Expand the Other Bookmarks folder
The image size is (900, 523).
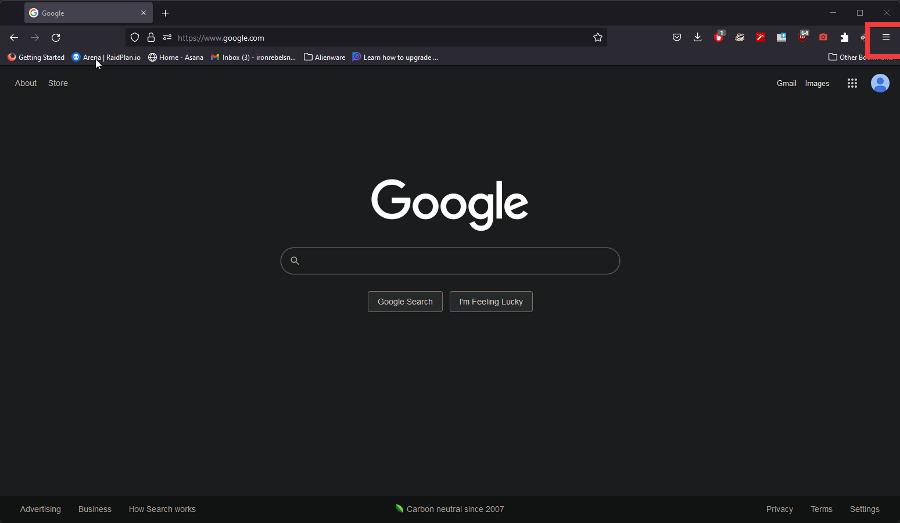(x=860, y=57)
